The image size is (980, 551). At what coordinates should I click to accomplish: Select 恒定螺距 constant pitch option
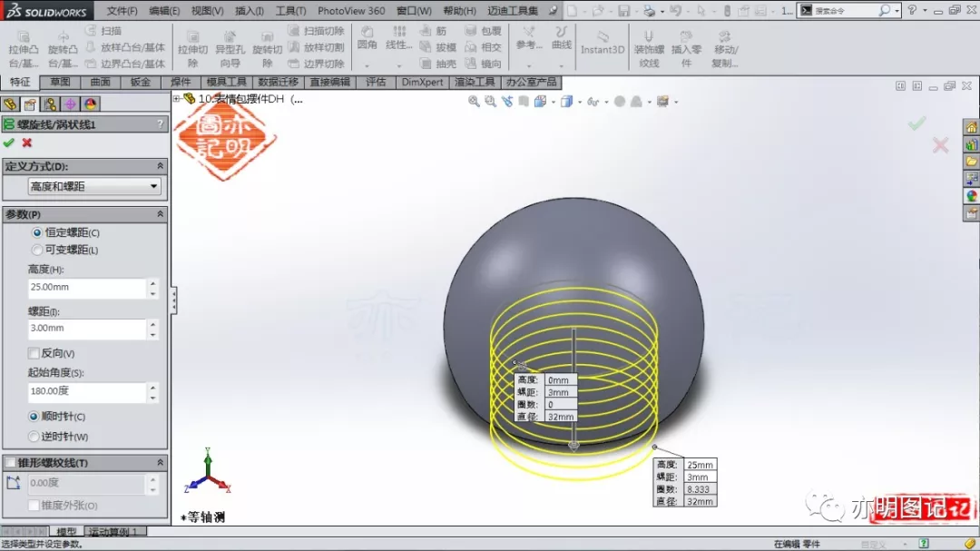click(x=37, y=232)
